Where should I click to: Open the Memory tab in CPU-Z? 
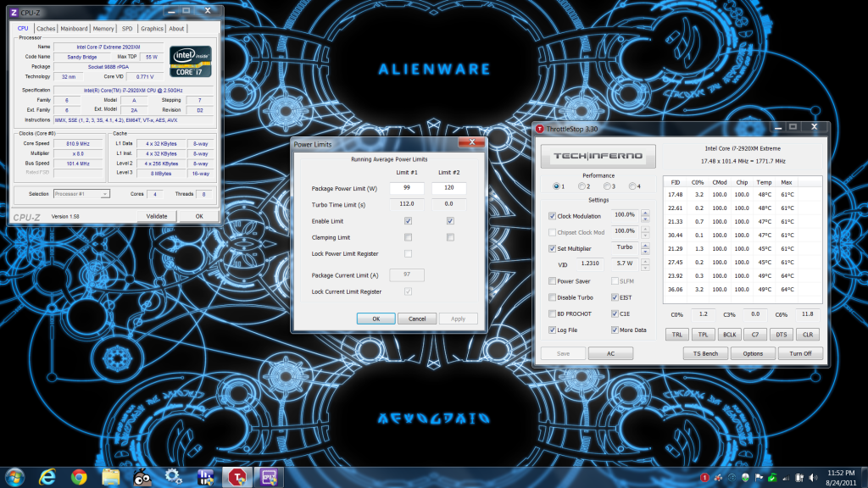coord(103,29)
